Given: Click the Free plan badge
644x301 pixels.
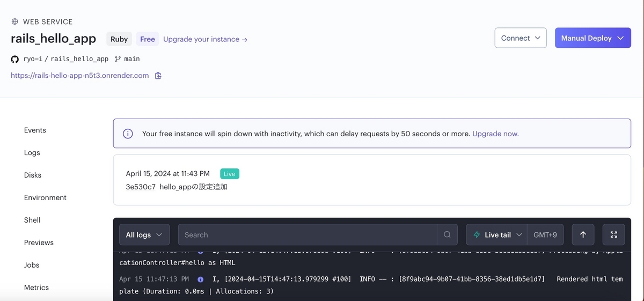Looking at the screenshot, I should click(148, 39).
